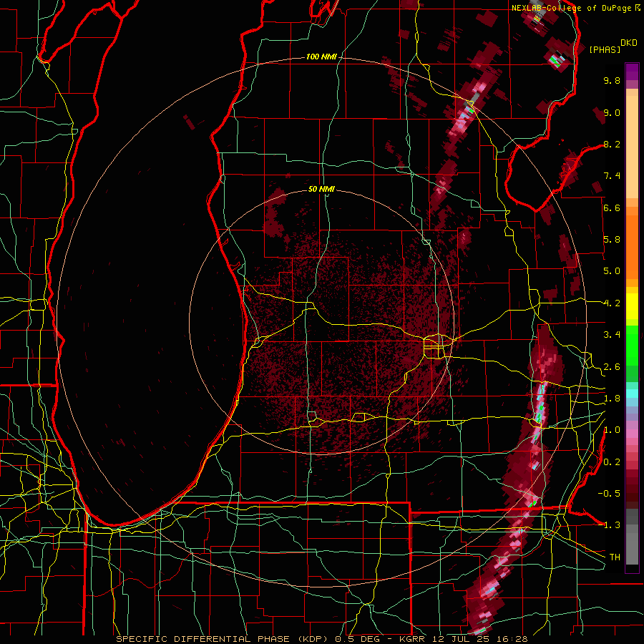Select the 1.8 scale label

click(x=612, y=399)
